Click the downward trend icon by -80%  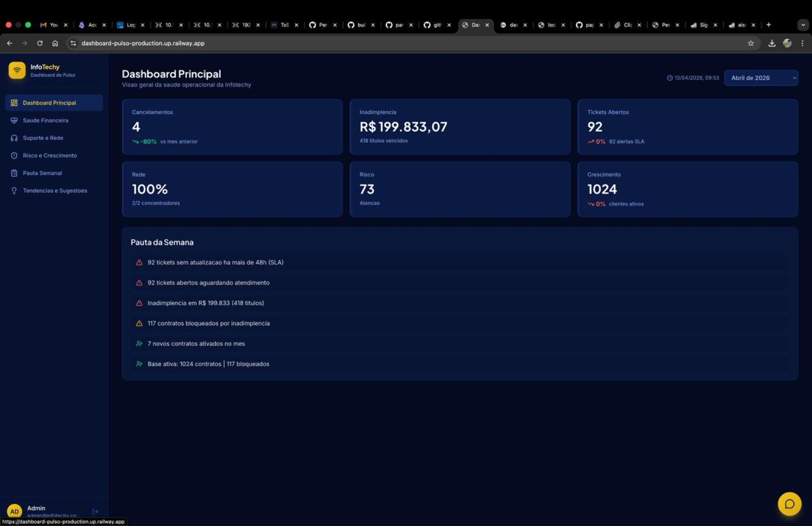tap(135, 141)
